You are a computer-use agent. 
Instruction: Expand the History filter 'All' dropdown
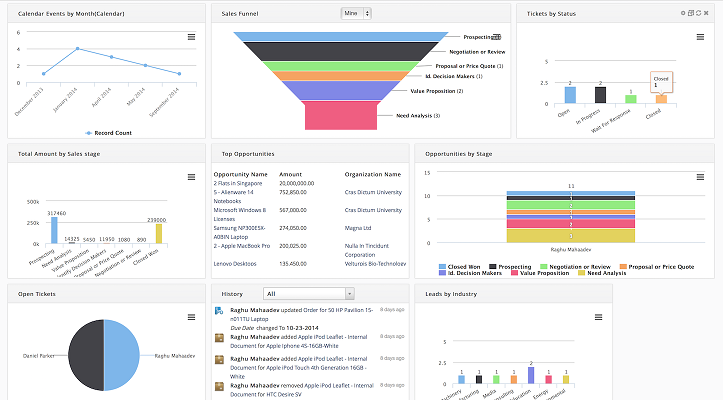(x=308, y=294)
